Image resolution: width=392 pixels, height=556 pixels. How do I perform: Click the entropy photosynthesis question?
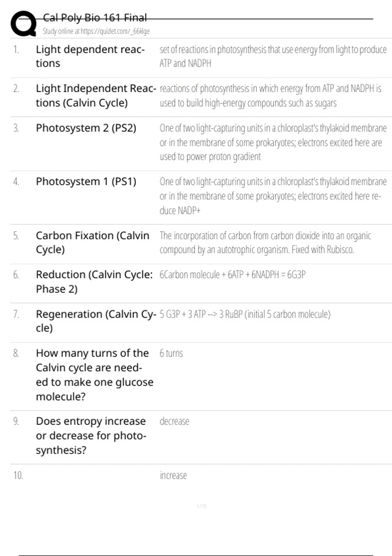click(x=91, y=436)
